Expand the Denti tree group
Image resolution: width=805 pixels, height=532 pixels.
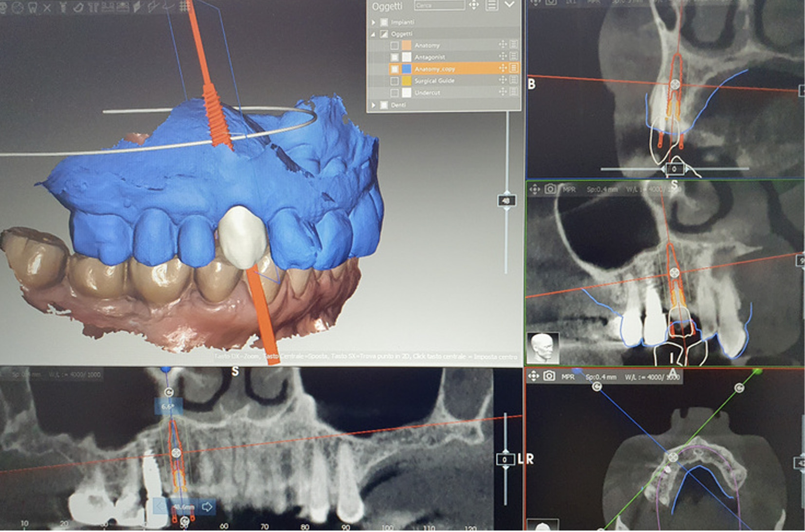[x=374, y=105]
